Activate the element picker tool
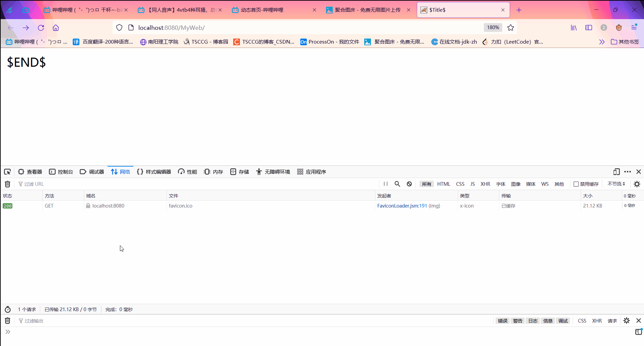Image resolution: width=644 pixels, height=346 pixels. pyautogui.click(x=7, y=172)
